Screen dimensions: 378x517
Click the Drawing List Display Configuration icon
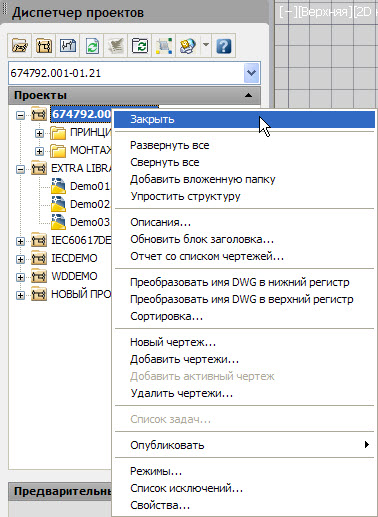point(164,46)
